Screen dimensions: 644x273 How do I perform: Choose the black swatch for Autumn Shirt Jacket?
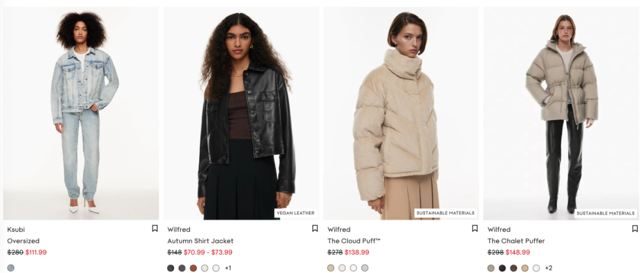171,268
